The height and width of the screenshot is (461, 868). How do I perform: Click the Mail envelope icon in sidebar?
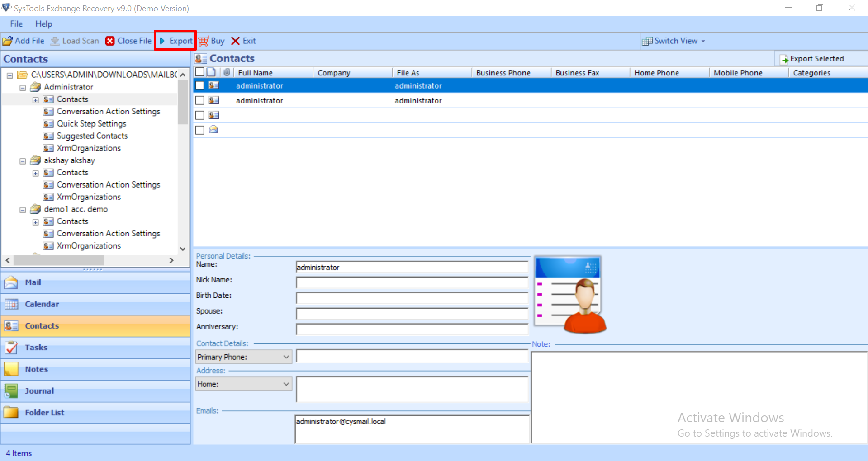pos(11,282)
